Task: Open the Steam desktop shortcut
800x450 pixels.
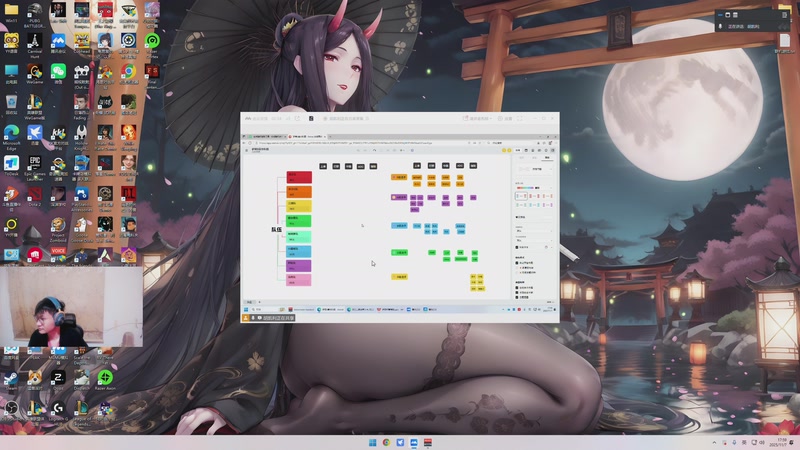Action: tap(11, 380)
